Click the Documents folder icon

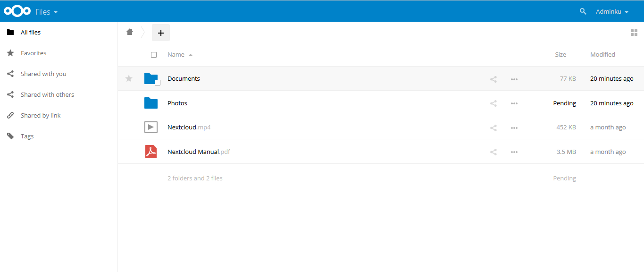click(x=151, y=78)
